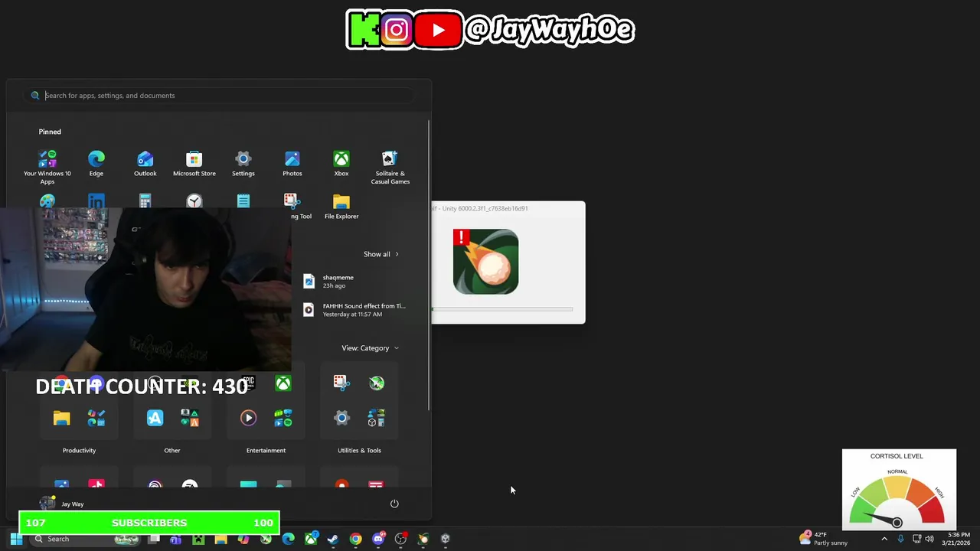
Task: Open Media Player icon in Entertainment group
Action: pos(248,418)
